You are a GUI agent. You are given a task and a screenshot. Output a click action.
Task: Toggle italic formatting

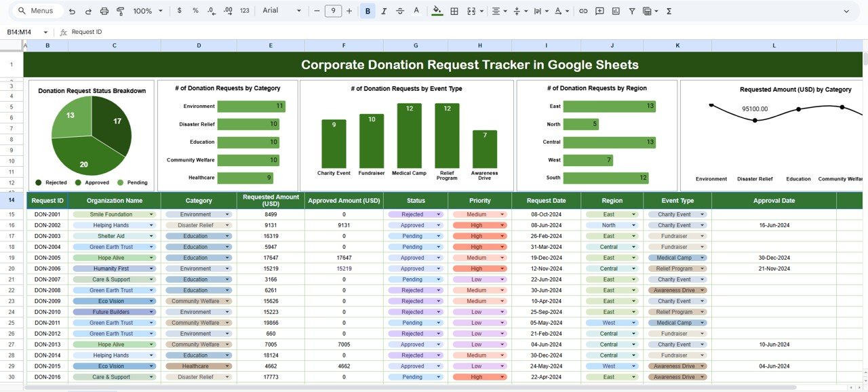tap(384, 11)
